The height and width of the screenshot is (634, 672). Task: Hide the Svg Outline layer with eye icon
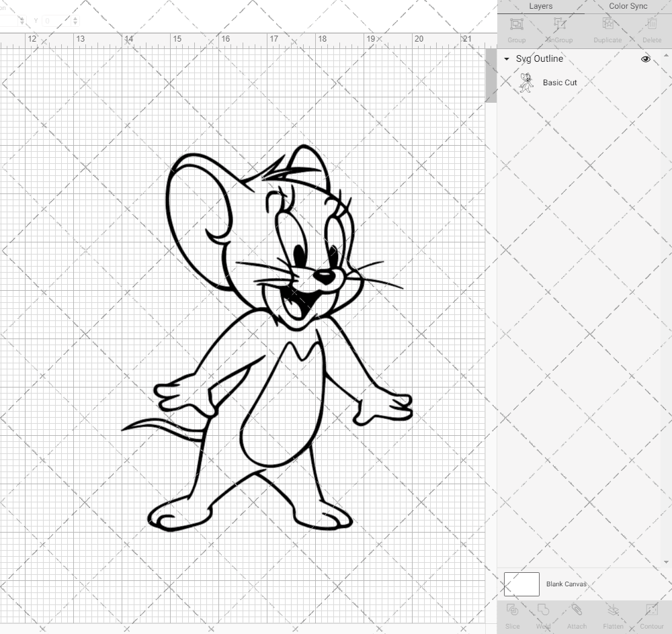646,59
